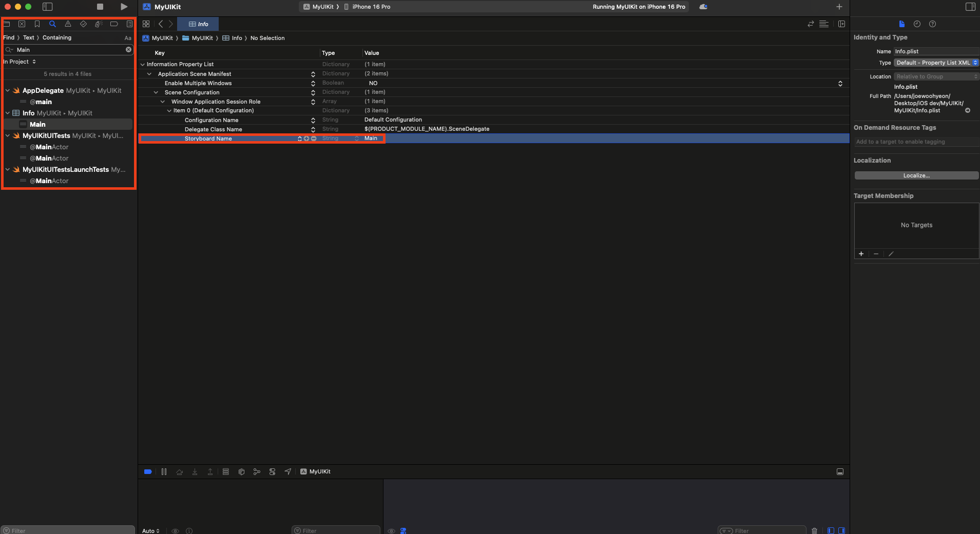Open the related items grid menu
Screen dimensions: 980x534
146,24
